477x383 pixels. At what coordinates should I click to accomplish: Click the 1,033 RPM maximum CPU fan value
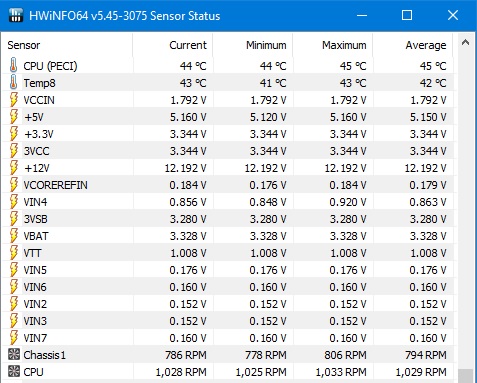[x=341, y=372]
